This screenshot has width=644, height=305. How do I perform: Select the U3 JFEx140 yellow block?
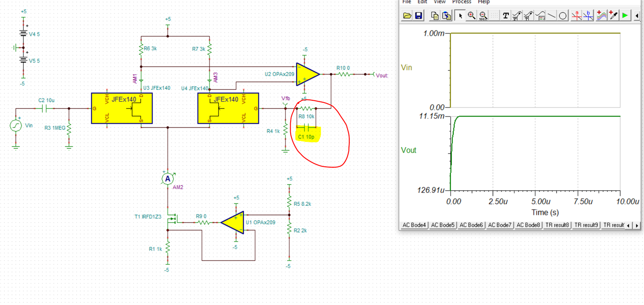(122, 108)
